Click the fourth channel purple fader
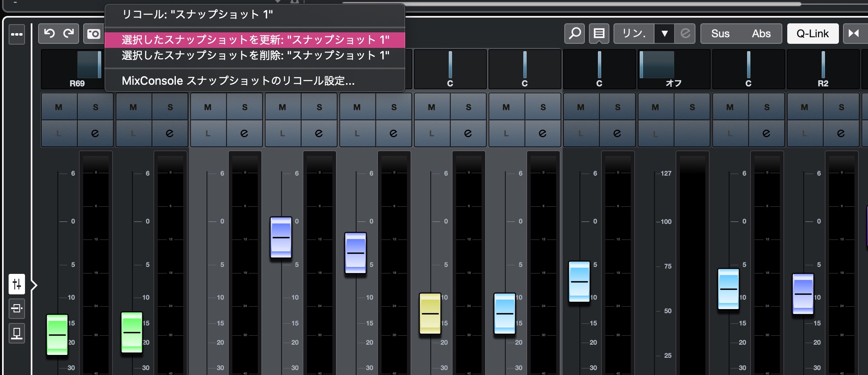 (x=281, y=237)
